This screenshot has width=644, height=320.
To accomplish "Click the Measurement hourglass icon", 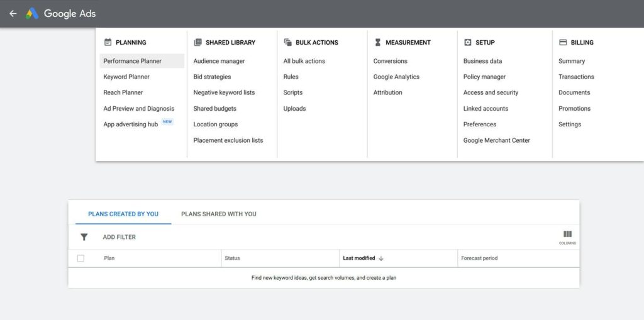I will coord(378,42).
